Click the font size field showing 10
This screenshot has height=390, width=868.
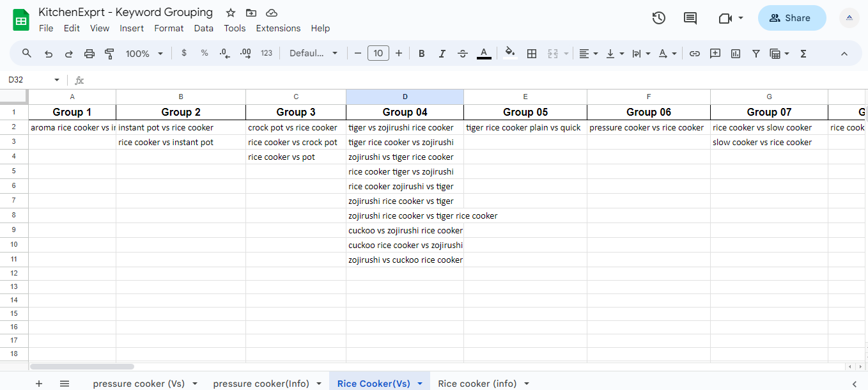click(378, 54)
